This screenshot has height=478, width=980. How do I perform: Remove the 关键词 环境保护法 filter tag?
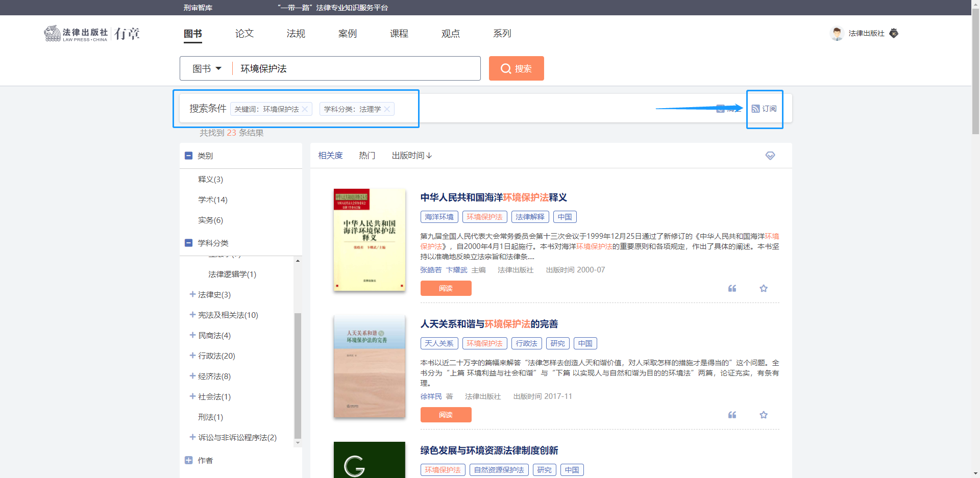(305, 109)
